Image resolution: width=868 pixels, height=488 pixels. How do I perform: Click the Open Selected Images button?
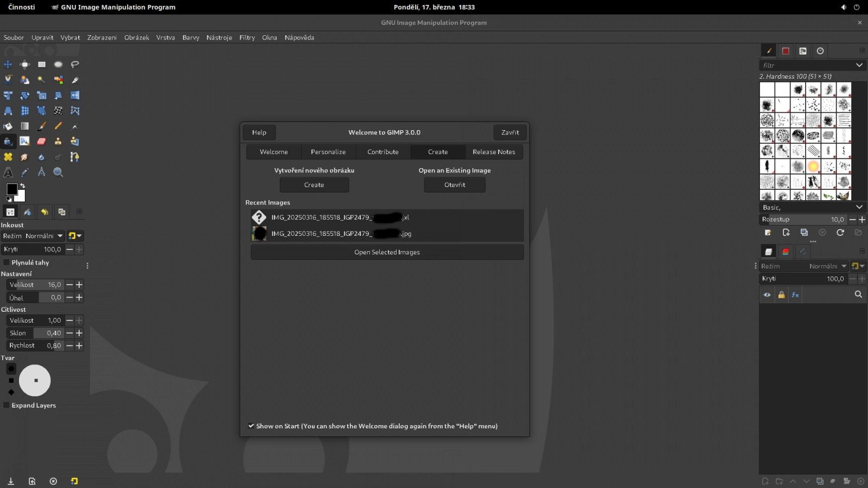click(387, 252)
